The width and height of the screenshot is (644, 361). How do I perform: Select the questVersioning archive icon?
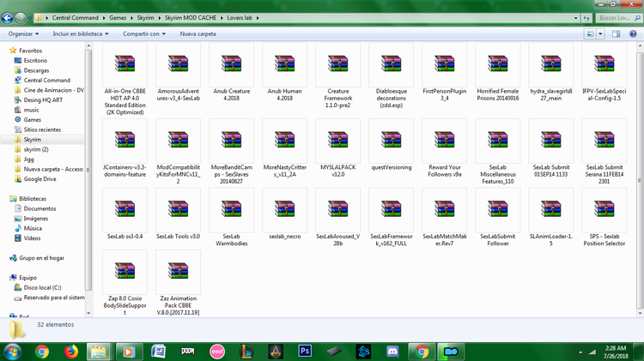click(391, 141)
